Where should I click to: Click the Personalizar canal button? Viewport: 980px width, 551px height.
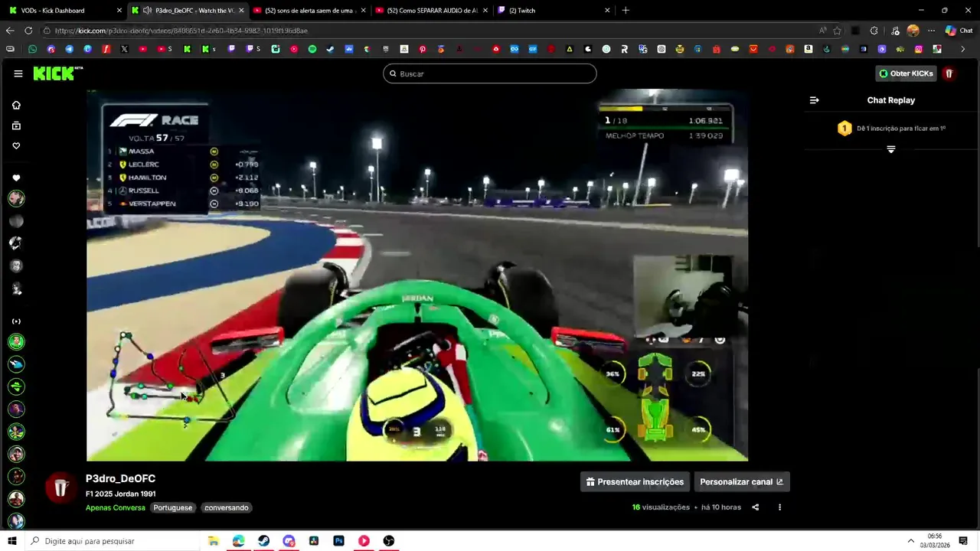(742, 482)
